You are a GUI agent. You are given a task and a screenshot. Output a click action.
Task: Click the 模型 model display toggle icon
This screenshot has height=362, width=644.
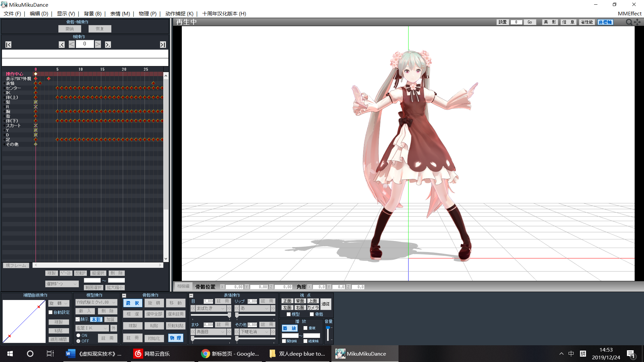tap(288, 314)
